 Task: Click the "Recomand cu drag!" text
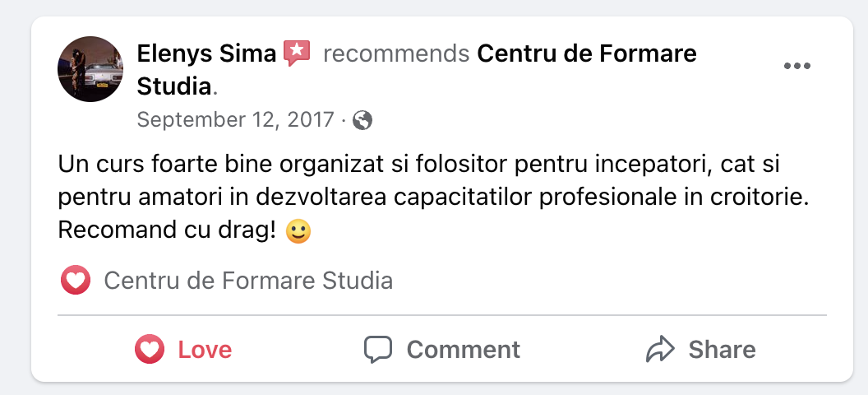point(165,231)
